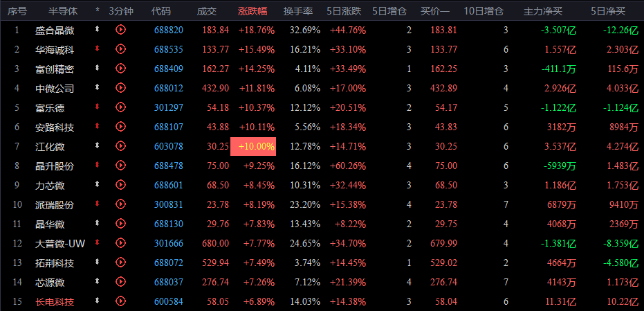Click the red marker icon beside 派瑞股份
The height and width of the screenshot is (311, 644).
[98, 204]
